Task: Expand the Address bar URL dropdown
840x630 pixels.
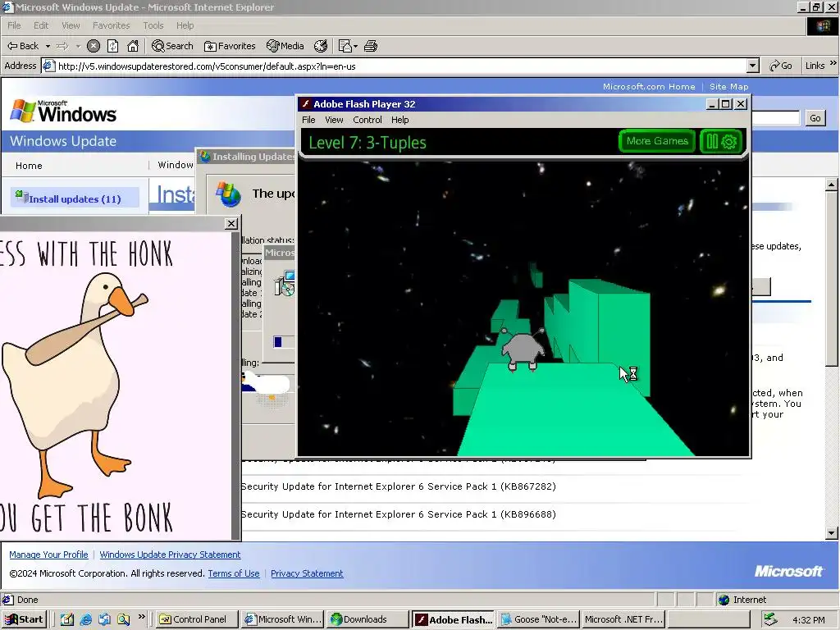Action: (x=753, y=66)
